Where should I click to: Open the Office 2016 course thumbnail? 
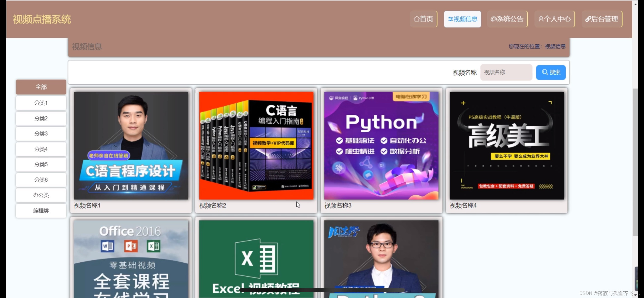coord(131,259)
